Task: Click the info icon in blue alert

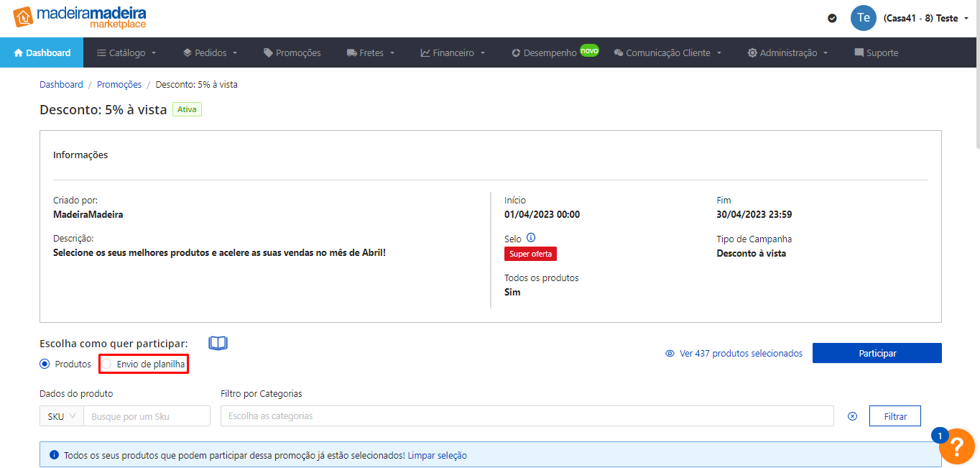Action: (x=54, y=455)
